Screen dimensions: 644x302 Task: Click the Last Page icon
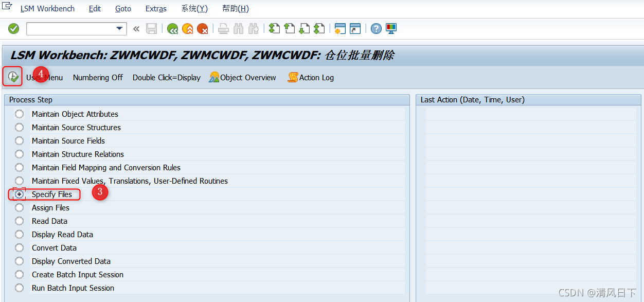pos(319,29)
